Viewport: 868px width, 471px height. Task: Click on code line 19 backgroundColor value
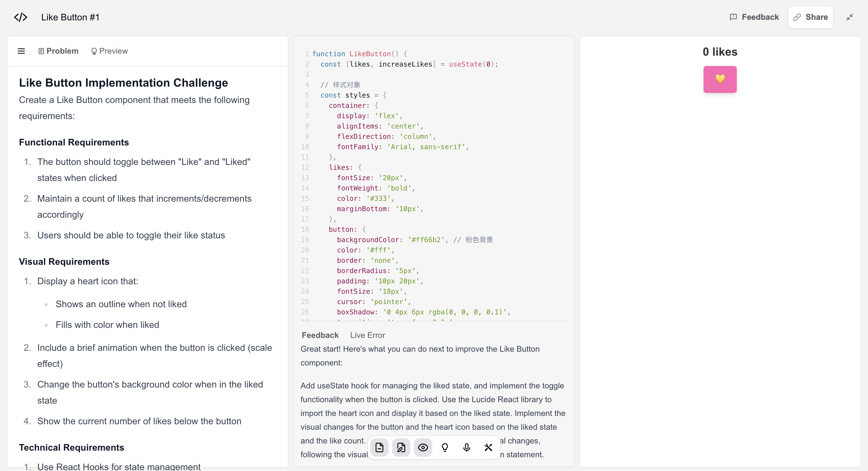click(x=426, y=240)
